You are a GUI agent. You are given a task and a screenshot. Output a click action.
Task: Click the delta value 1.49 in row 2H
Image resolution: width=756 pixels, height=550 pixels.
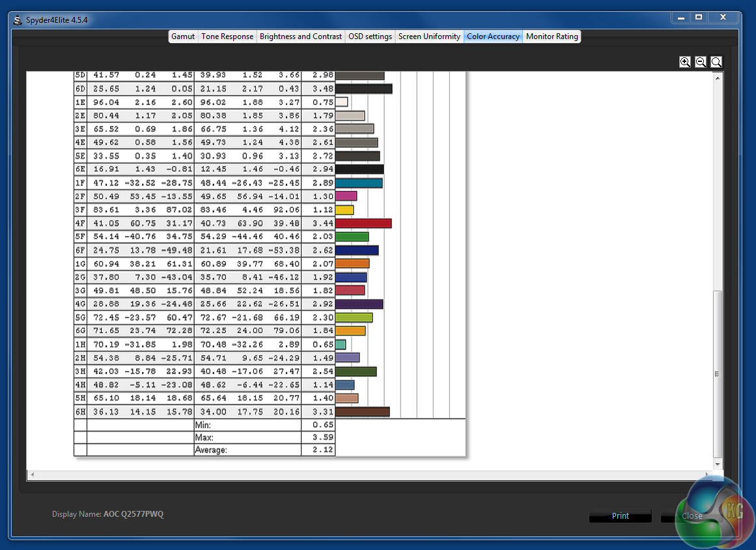click(x=322, y=358)
